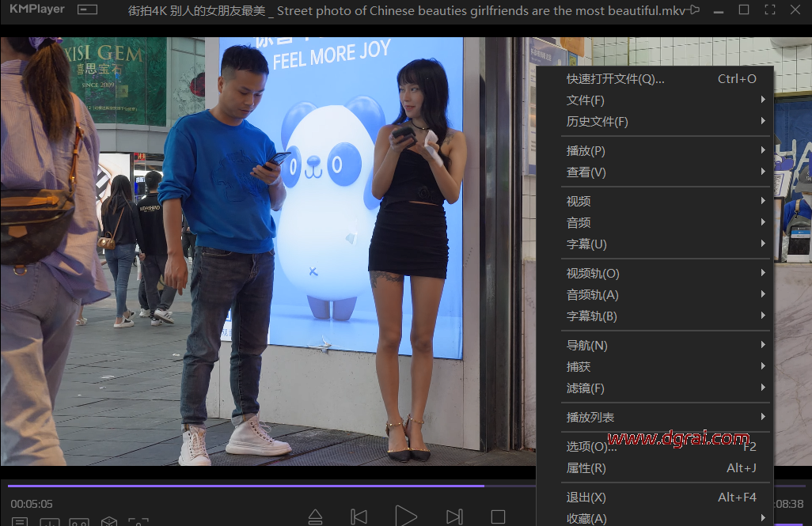The width and height of the screenshot is (812, 526).
Task: Open the 3D cube settings icon
Action: coord(108,522)
